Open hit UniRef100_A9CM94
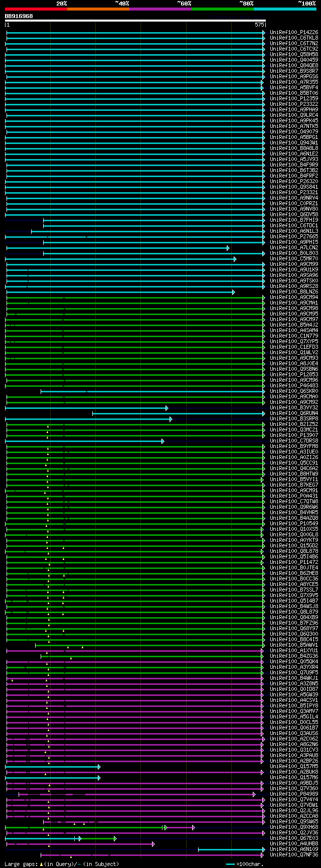 coord(294,298)
